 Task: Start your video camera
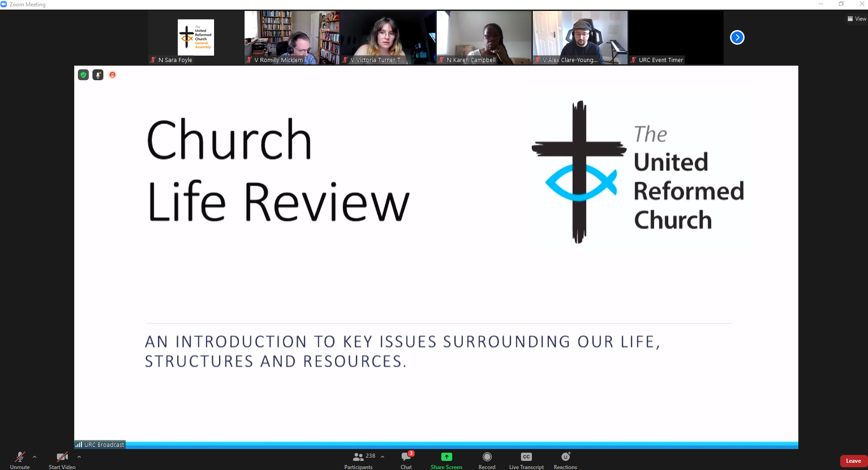[x=61, y=460]
